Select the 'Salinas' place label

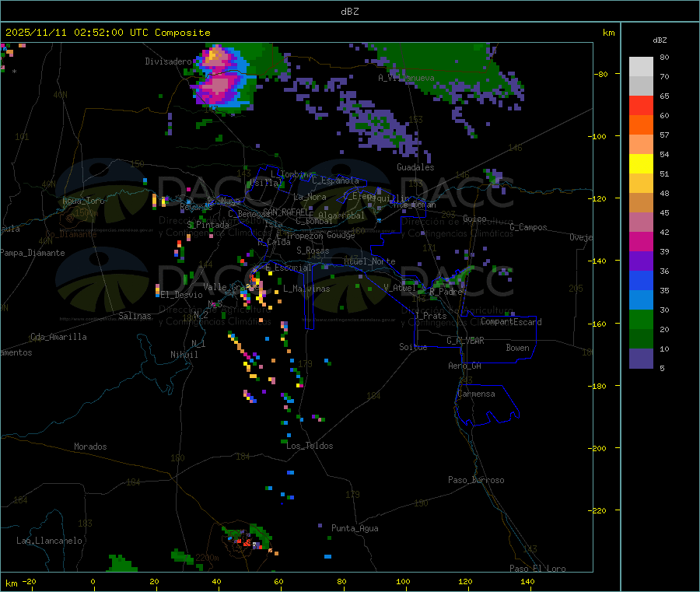pyautogui.click(x=135, y=316)
